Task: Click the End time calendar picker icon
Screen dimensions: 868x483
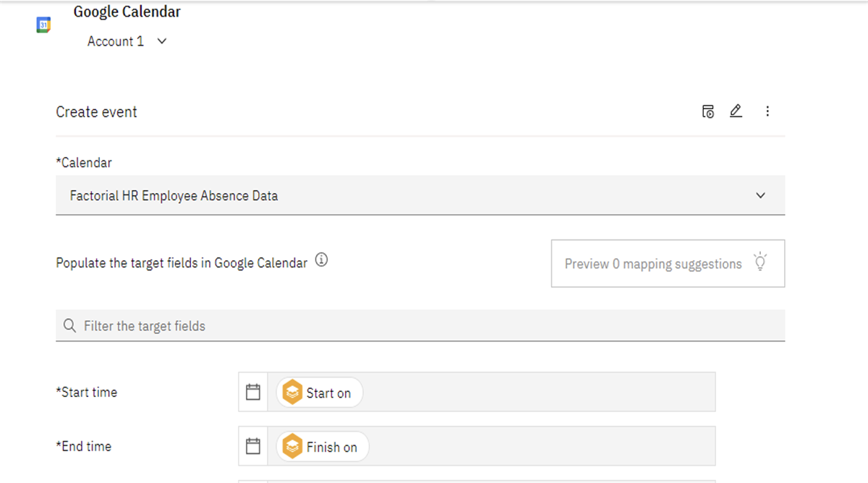Action: [x=253, y=447]
